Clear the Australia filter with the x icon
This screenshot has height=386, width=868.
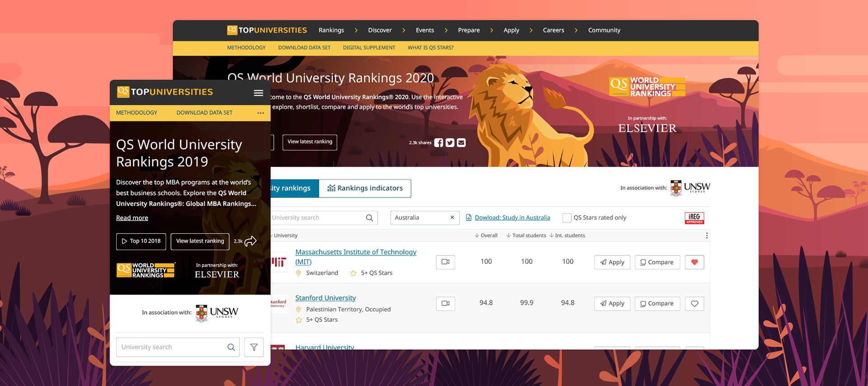452,217
